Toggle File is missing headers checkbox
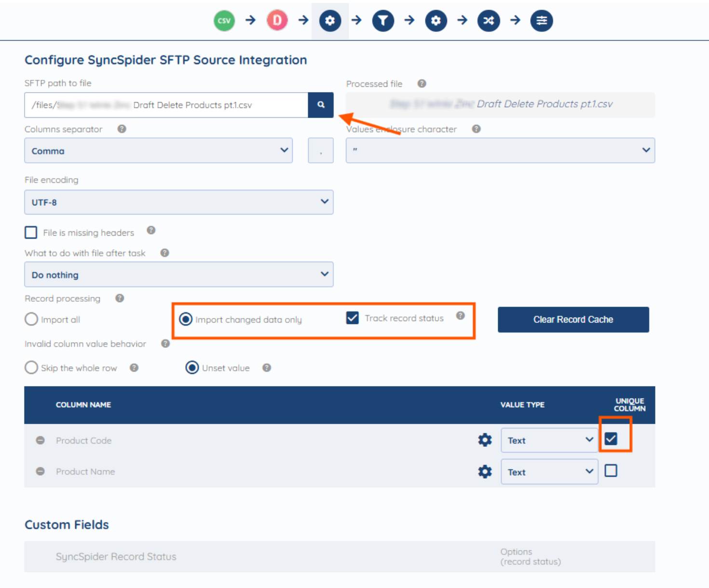709x588 pixels. [x=31, y=232]
